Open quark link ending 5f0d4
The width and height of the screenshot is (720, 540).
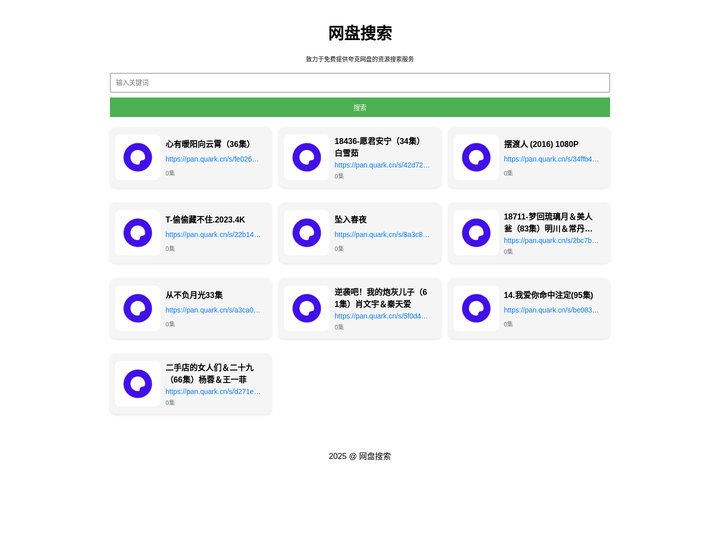381,316
